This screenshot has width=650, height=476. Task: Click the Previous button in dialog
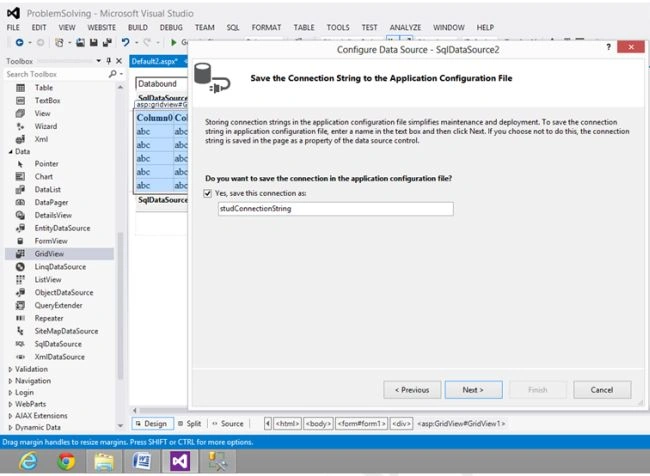(x=412, y=390)
